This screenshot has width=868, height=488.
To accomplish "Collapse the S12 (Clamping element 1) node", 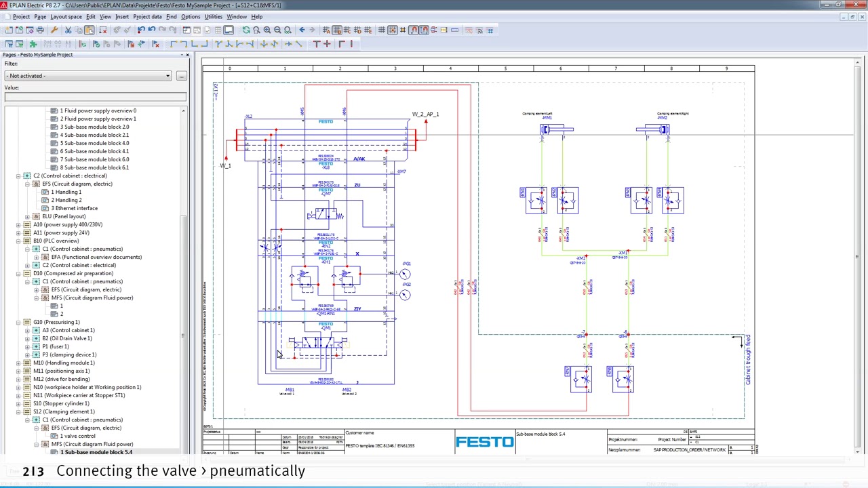I will [18, 411].
